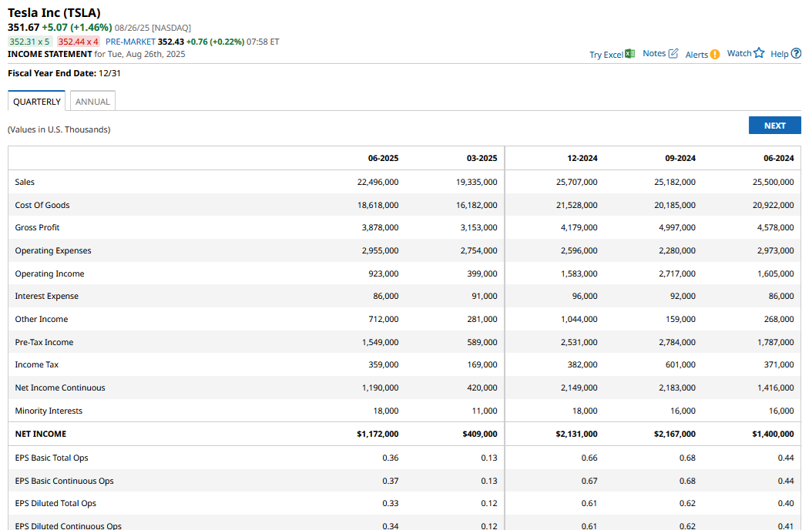Click the 12-2024 column header
Screen dimensions: 812x530
582,159
